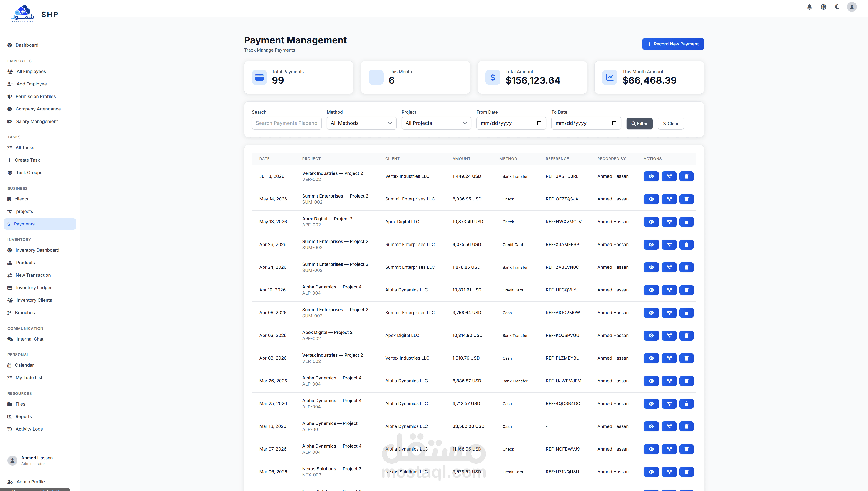Go to Salary Management in sidebar
Screen dimensions: 868x491
click(x=37, y=121)
